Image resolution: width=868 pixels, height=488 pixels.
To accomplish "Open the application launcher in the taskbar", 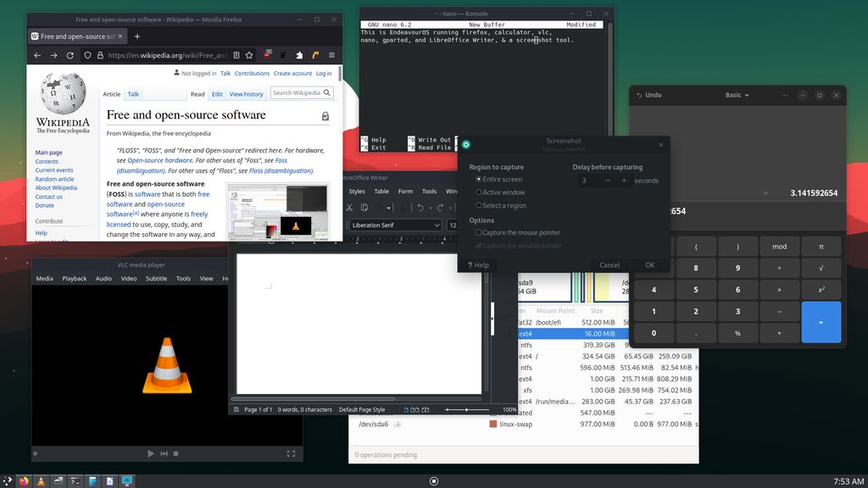I will tap(7, 481).
